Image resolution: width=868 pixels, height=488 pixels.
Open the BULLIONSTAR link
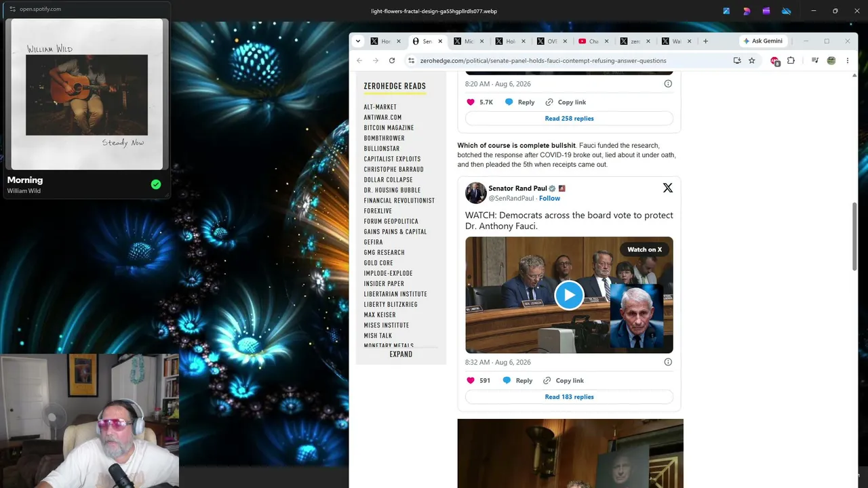tap(382, 149)
